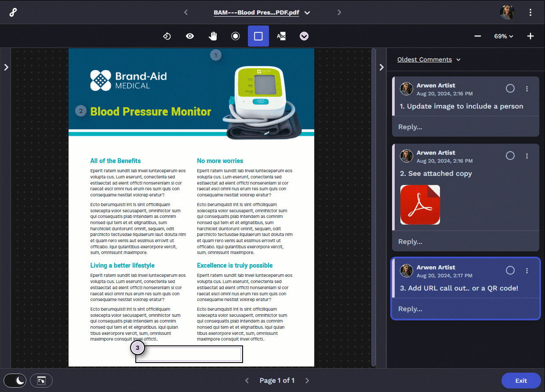Screen dimensions: 545x392
Task: Click the Reply field under comment 3
Action: (466, 309)
